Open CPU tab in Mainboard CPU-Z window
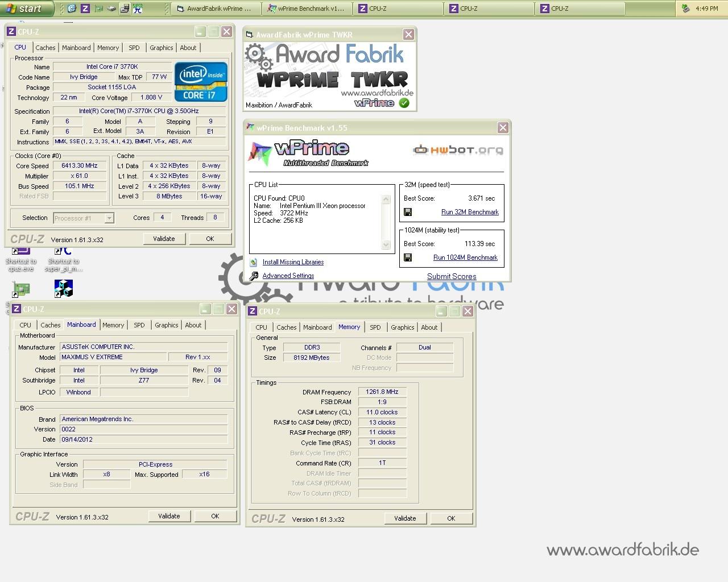Viewport: 728px width, 582px height. 26,325
